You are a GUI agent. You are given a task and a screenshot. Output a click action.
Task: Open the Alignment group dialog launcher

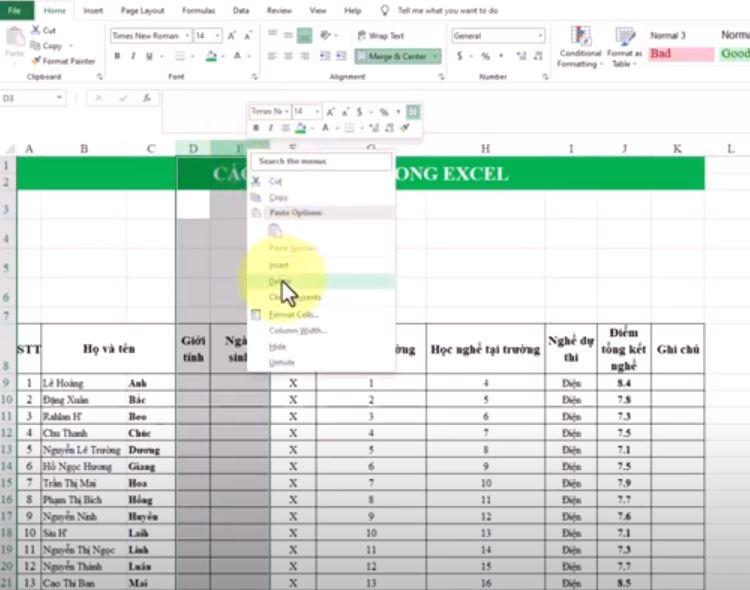(441, 77)
